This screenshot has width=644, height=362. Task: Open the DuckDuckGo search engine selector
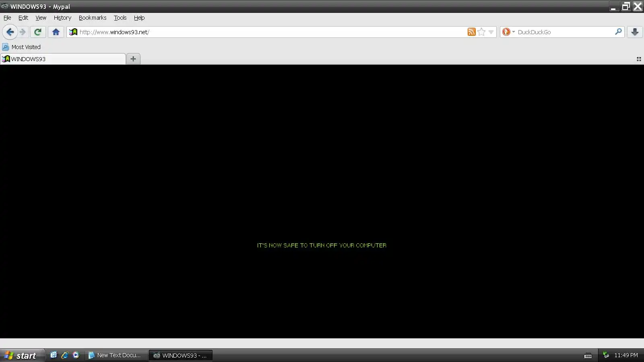point(508,32)
